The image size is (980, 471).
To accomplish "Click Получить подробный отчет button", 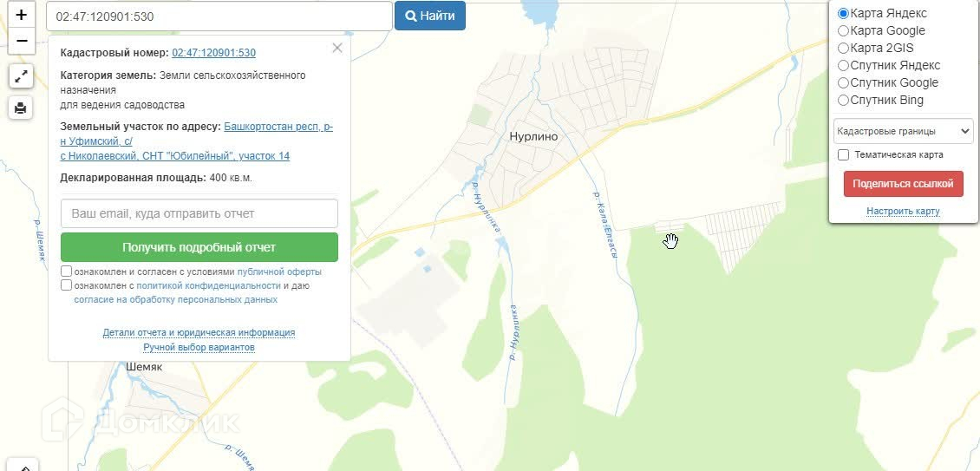I will click(199, 247).
